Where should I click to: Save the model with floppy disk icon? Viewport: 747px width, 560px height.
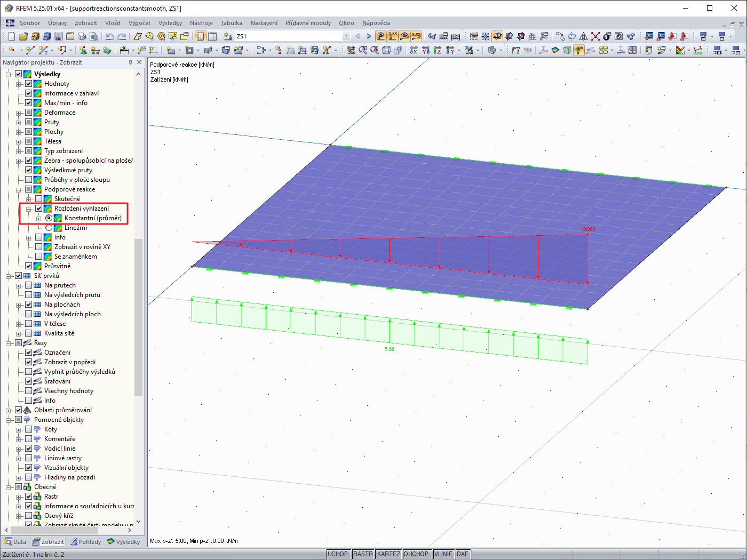coord(58,36)
